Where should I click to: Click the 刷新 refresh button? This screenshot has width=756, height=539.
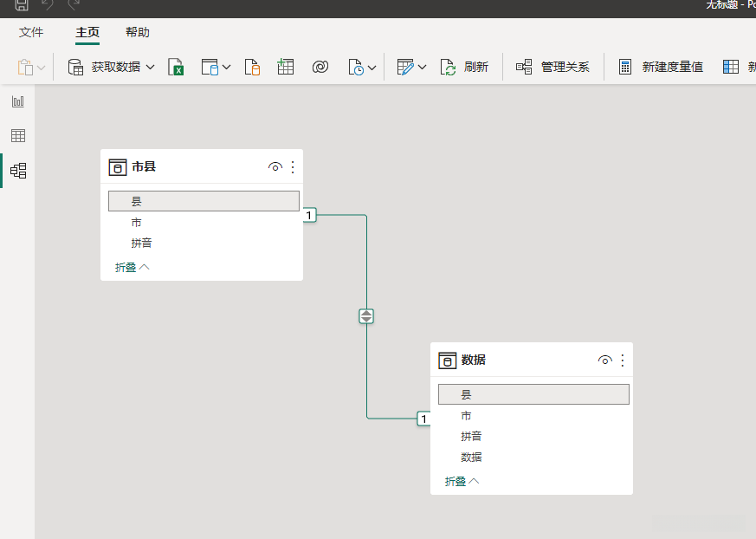[x=464, y=67]
